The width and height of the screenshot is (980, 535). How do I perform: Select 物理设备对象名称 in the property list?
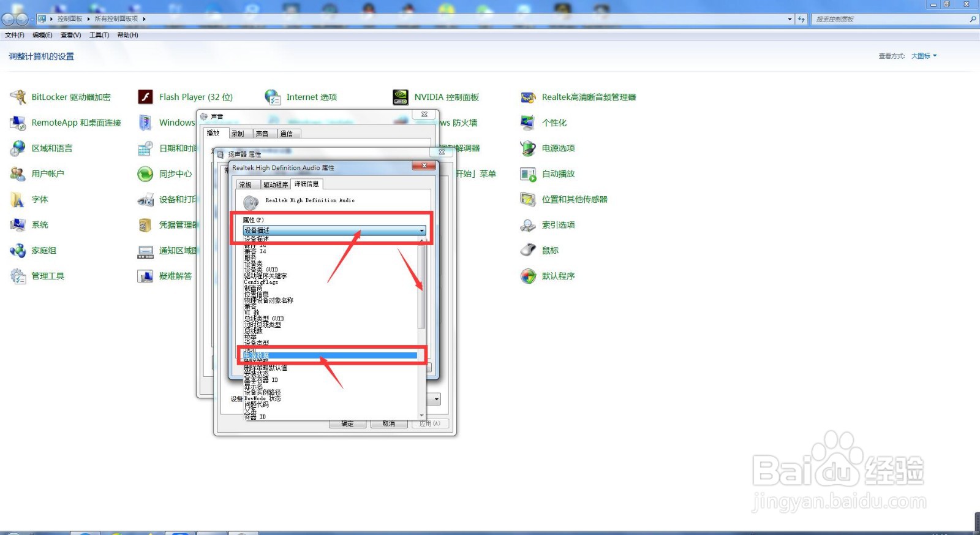coord(330,300)
